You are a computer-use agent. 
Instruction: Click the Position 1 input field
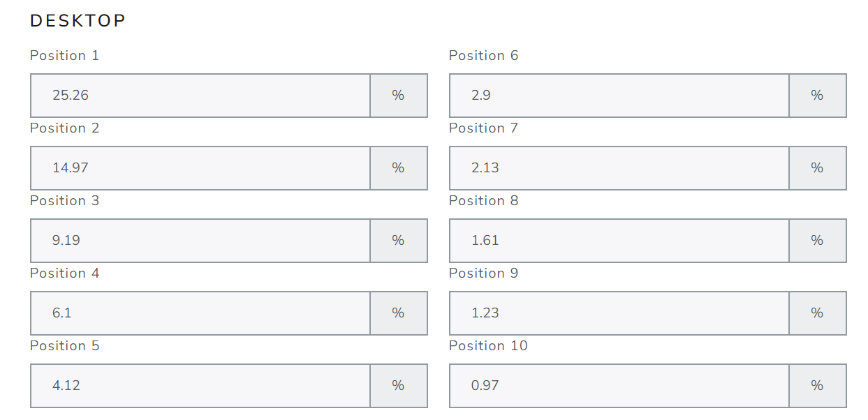200,96
